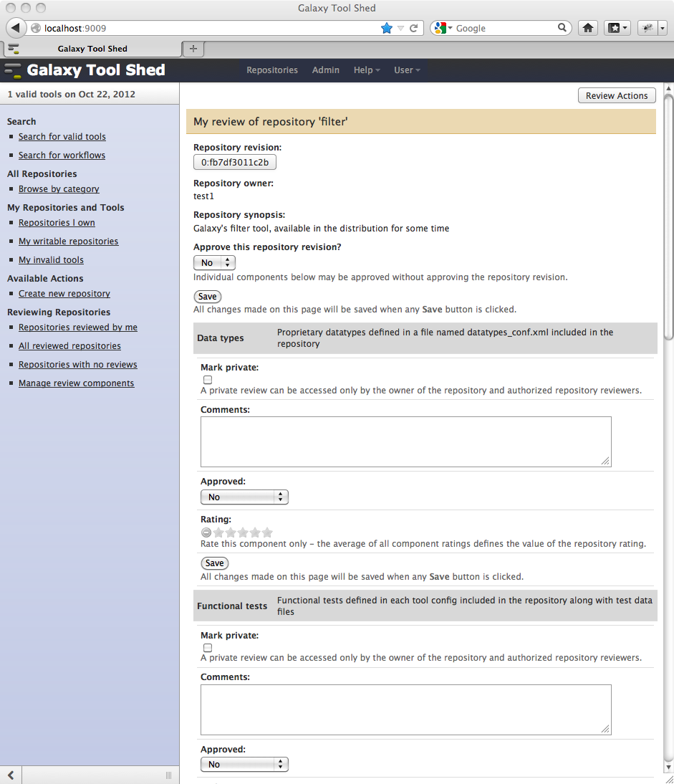Give Data types a three-star rating
This screenshot has height=784, width=674.
pyautogui.click(x=243, y=532)
